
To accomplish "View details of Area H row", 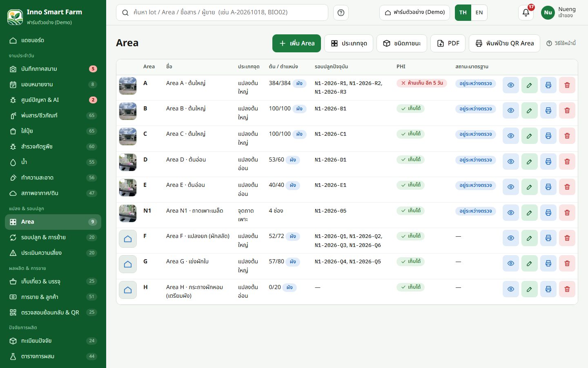I will pos(511,289).
